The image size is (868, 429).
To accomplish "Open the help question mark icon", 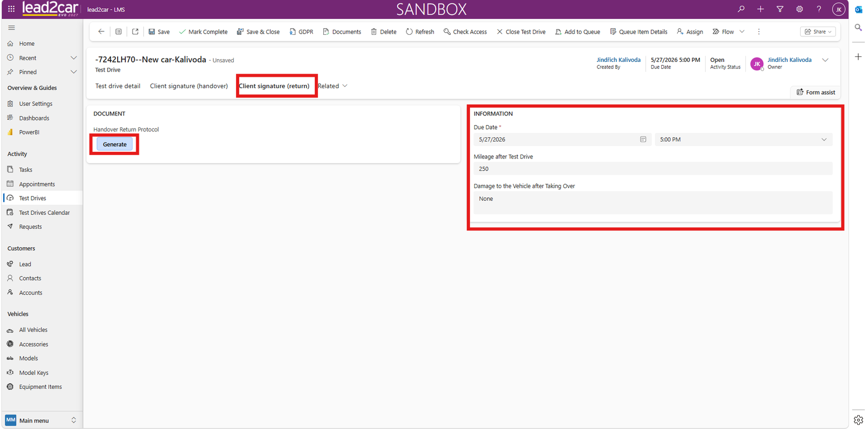I will [x=819, y=9].
